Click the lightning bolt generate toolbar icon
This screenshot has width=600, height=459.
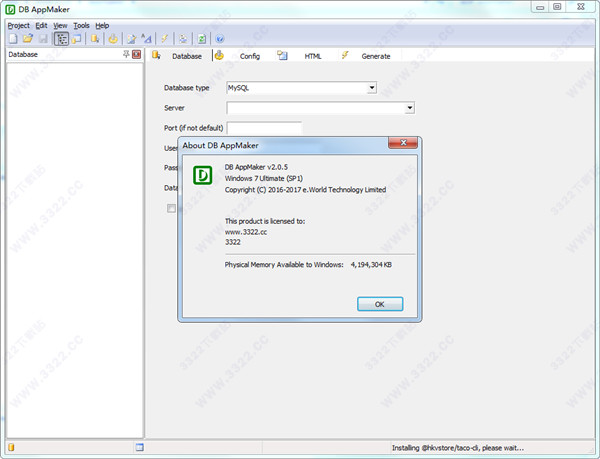pyautogui.click(x=165, y=39)
